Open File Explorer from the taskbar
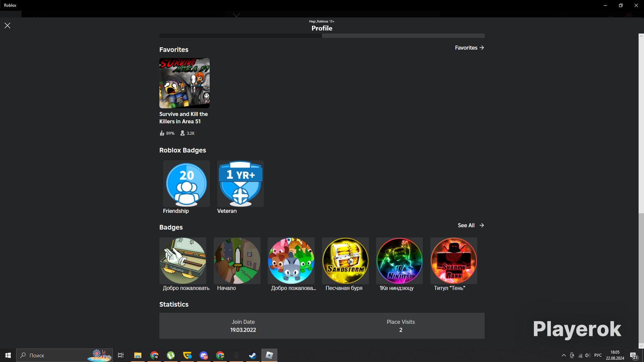This screenshot has width=644, height=362. click(x=138, y=355)
